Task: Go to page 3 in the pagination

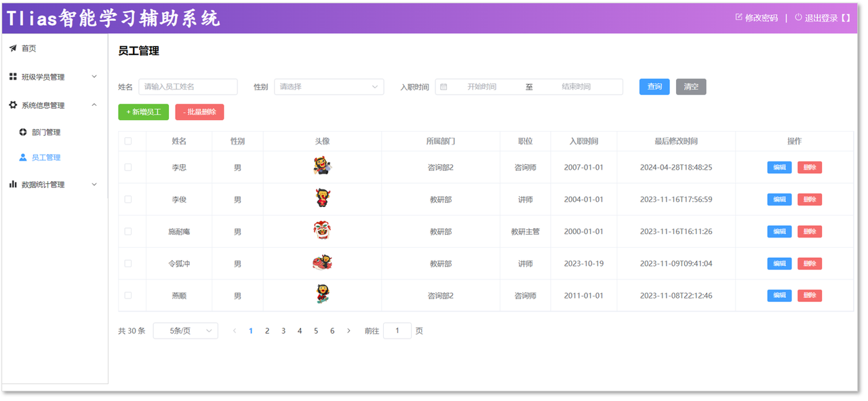Action: pos(283,331)
